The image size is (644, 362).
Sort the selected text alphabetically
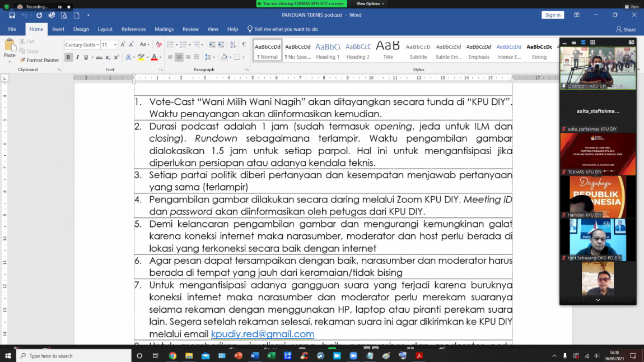click(x=232, y=45)
